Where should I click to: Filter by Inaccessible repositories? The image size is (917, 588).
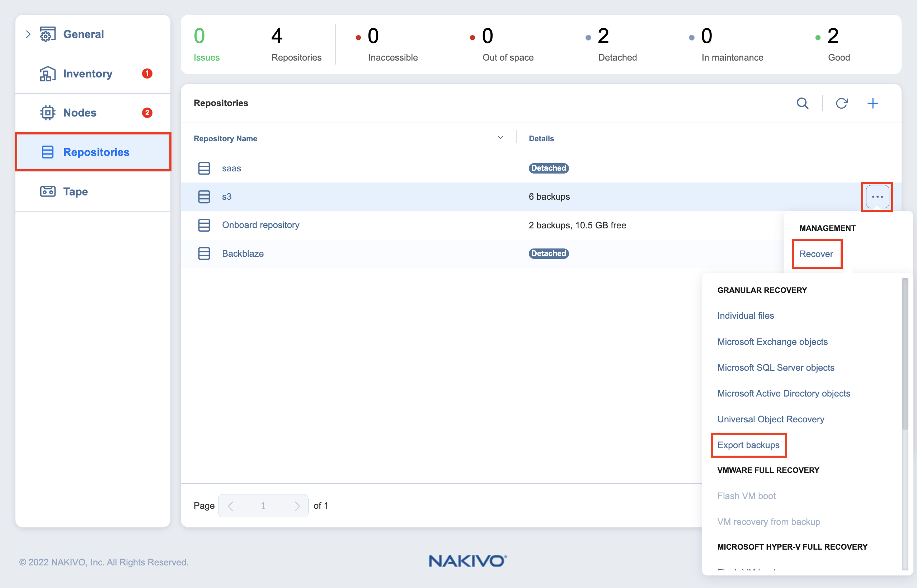[x=386, y=44]
